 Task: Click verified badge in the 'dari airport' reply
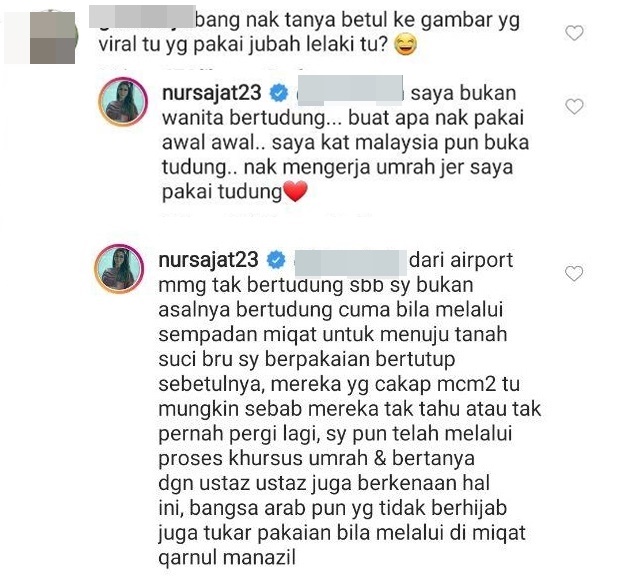(x=276, y=260)
